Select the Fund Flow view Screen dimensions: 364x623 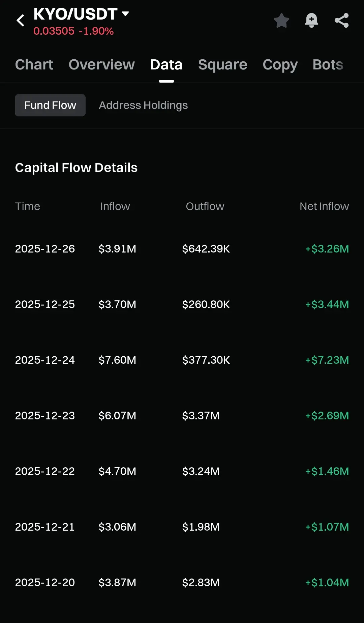point(50,105)
